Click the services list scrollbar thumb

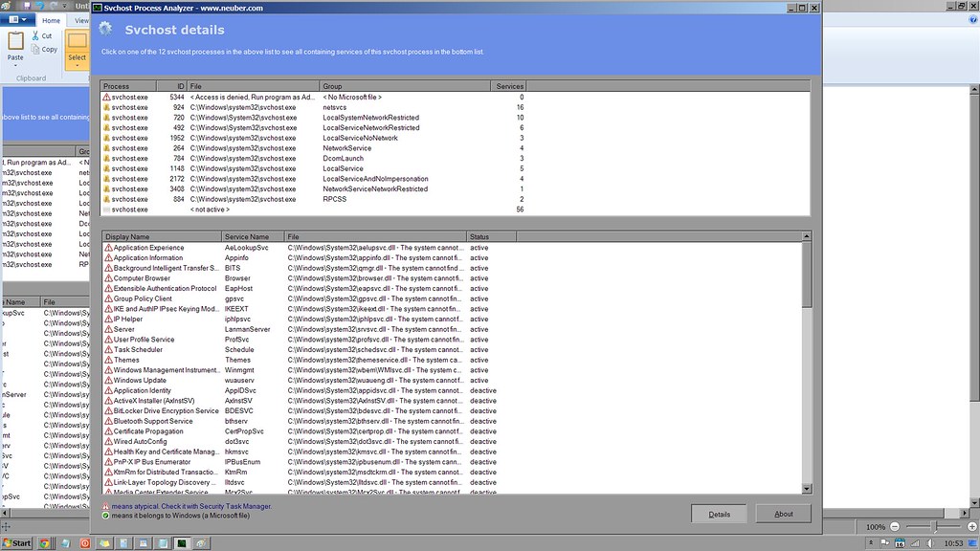point(806,275)
